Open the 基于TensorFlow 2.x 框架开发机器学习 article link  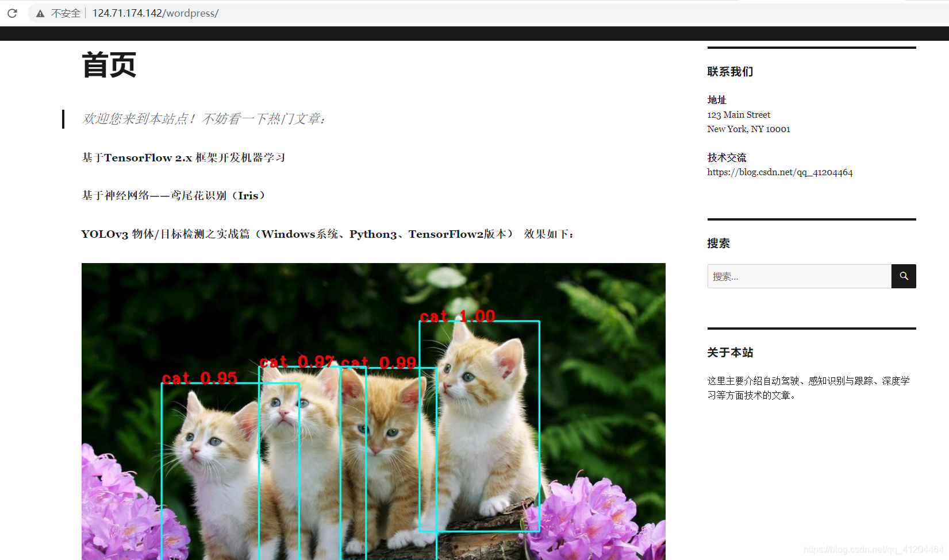(183, 157)
